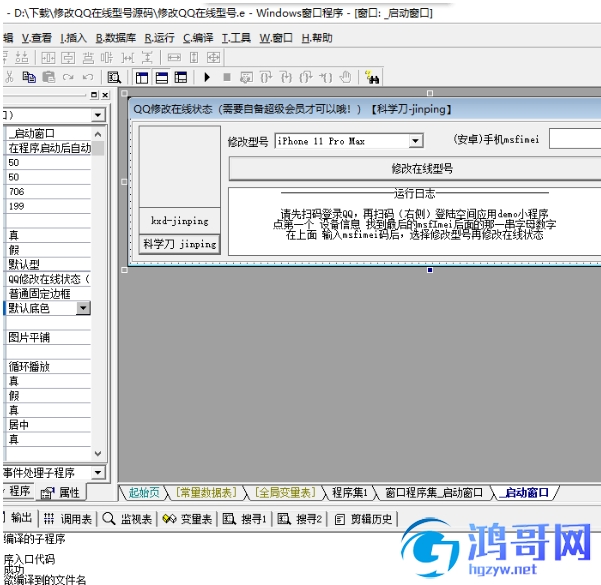Toggle the bottom status panel view icon
The image size is (601, 585).
[162, 78]
